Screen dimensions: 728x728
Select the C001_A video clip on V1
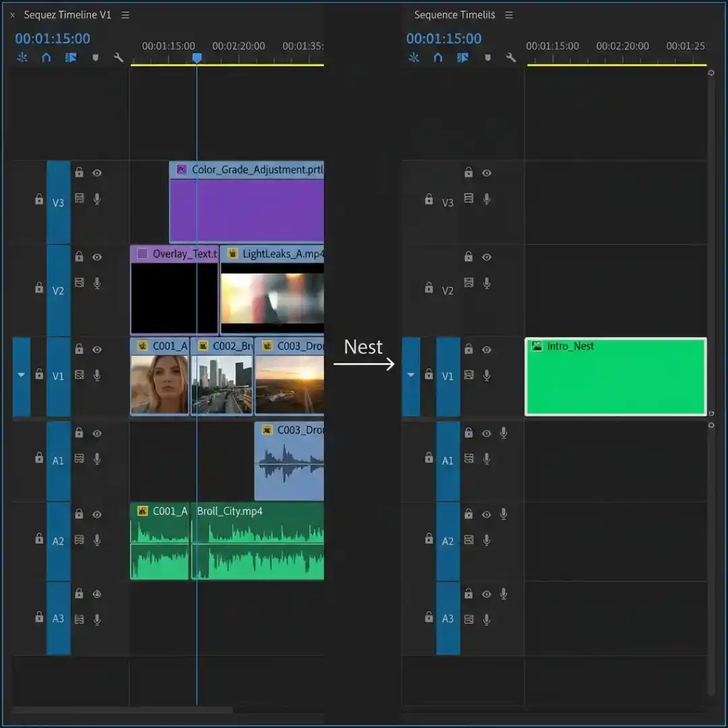[x=160, y=376]
